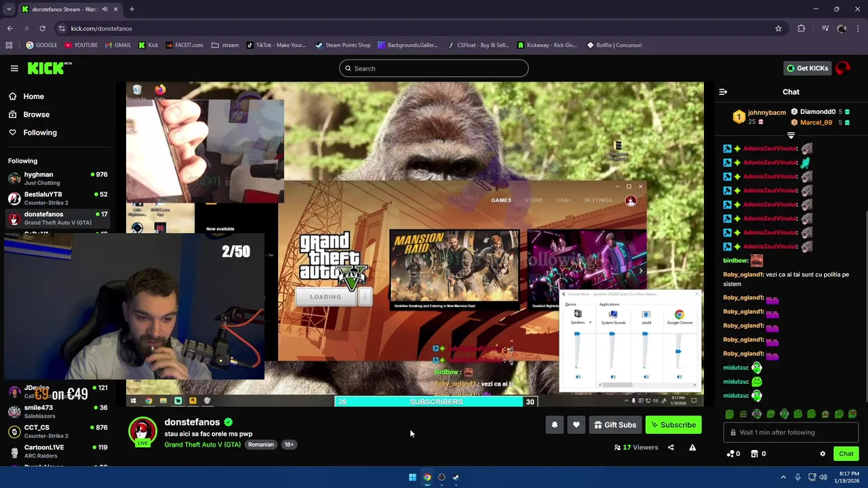Click the Get KICKs button
Viewport: 868px width, 488px height.
pyautogui.click(x=807, y=68)
